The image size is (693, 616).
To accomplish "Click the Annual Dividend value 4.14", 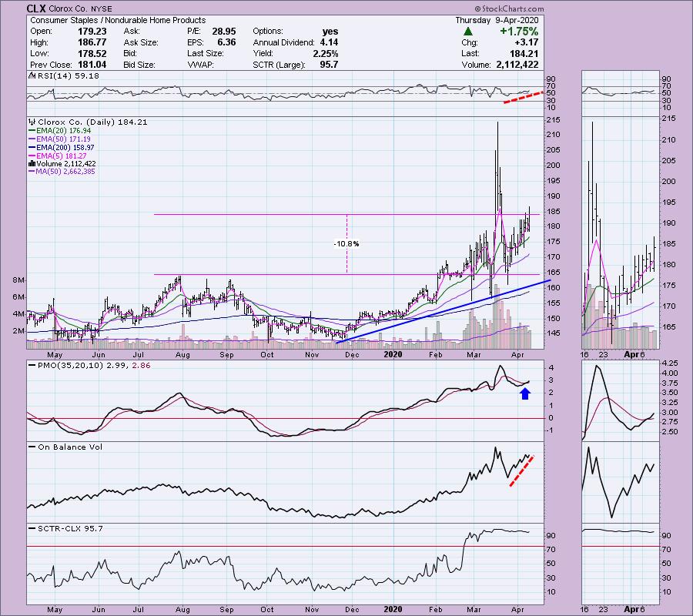I will [329, 42].
